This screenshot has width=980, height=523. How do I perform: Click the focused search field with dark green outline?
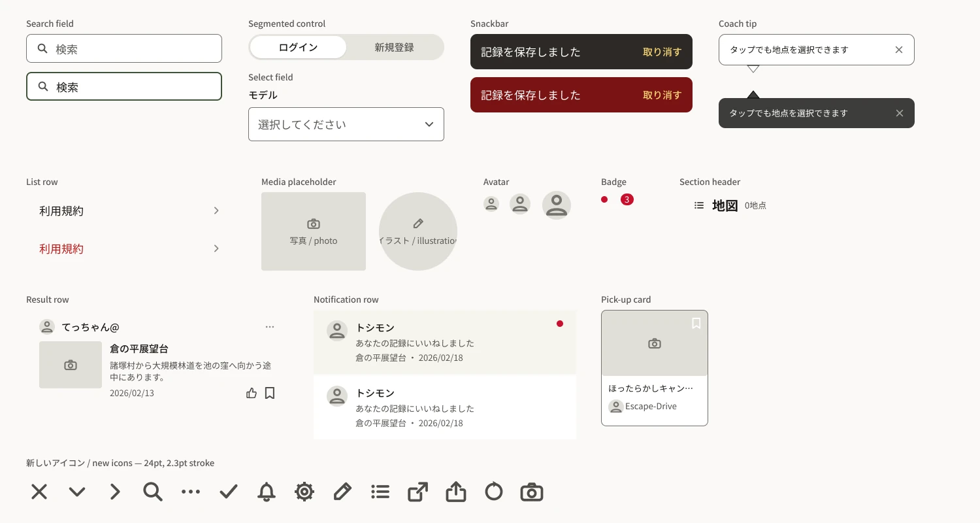124,86
